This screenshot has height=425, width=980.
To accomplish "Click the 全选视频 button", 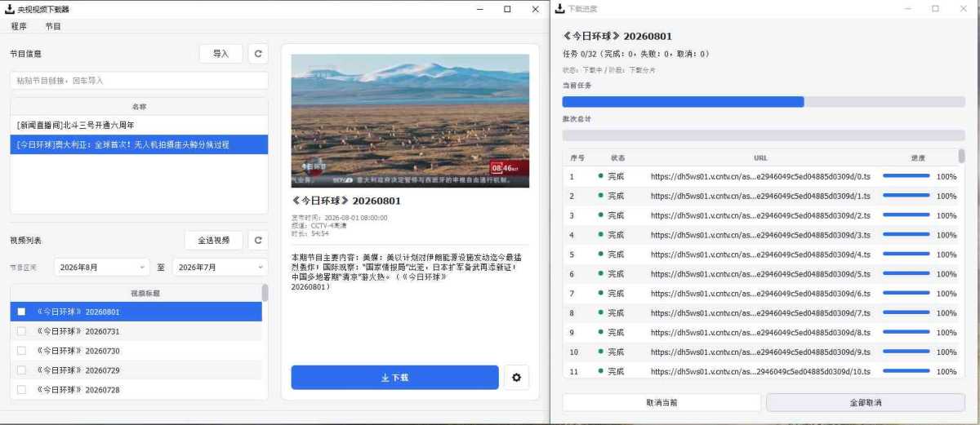I will [x=213, y=241].
